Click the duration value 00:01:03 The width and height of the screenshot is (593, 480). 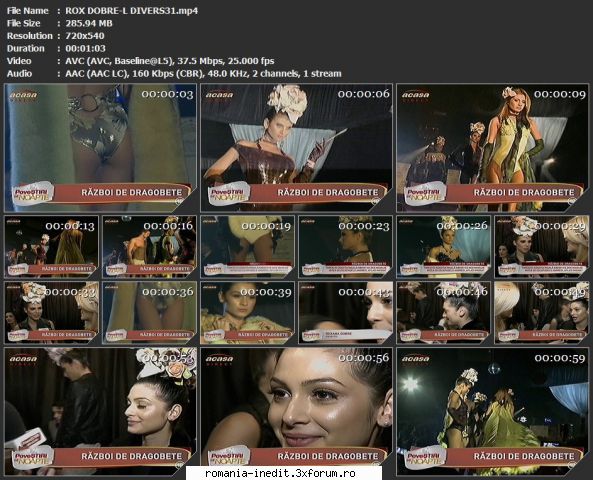tap(85, 48)
